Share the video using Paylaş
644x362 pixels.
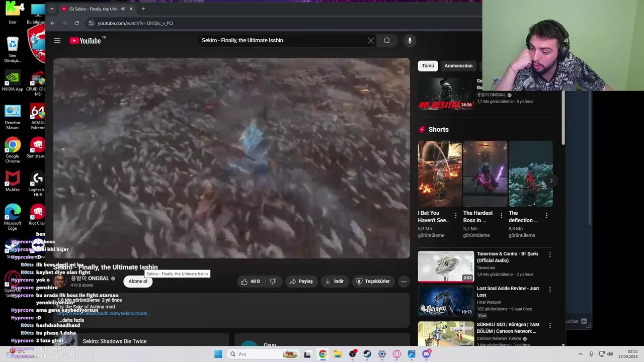[301, 282]
